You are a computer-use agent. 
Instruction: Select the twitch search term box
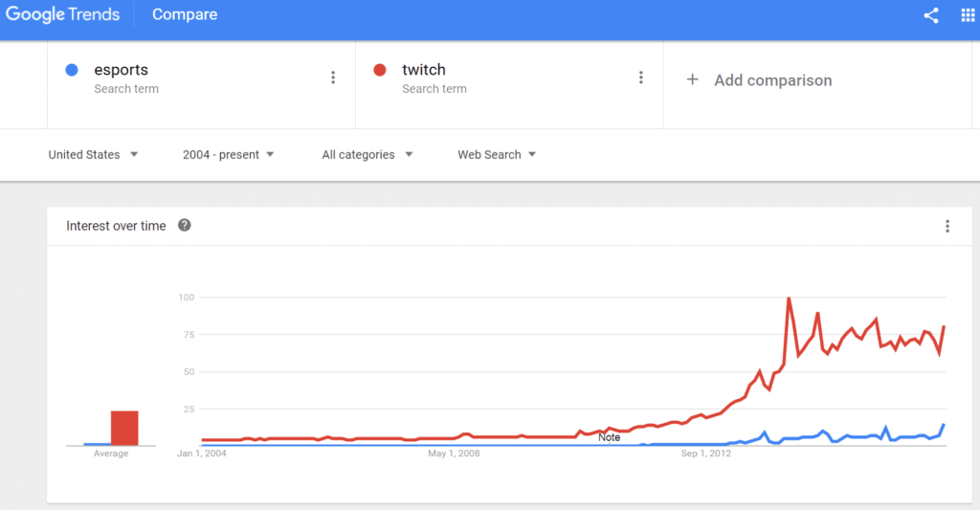509,85
